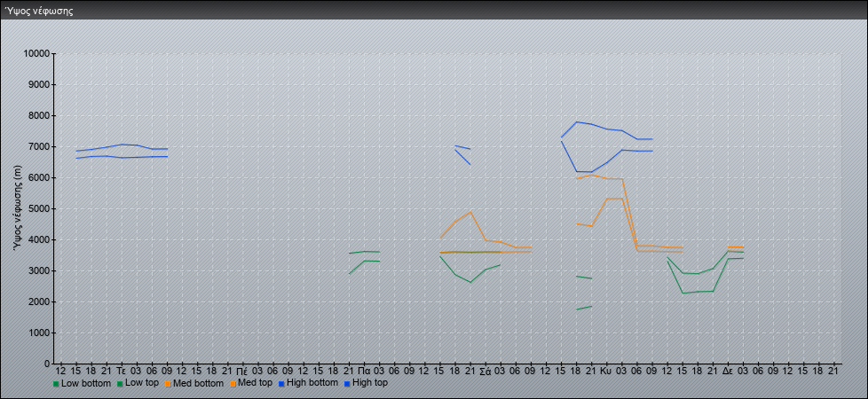Viewport: 868px width, 399px height.
Task: Click the 2000 value on the vertical axis
Action: [x=39, y=301]
